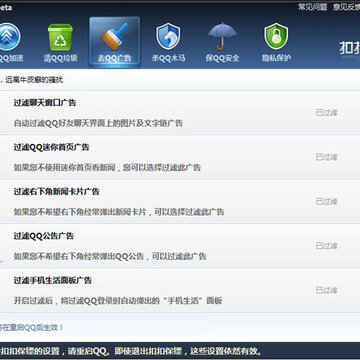Image resolution: width=360 pixels, height=360 pixels.
Task: Switch to the 杀QQ木马 tab label
Action: pyautogui.click(x=168, y=58)
